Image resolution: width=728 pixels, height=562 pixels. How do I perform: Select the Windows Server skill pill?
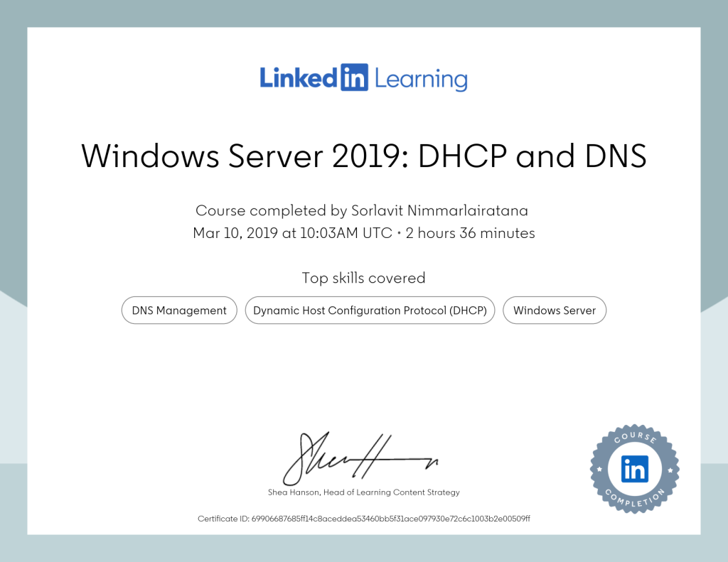click(x=555, y=310)
